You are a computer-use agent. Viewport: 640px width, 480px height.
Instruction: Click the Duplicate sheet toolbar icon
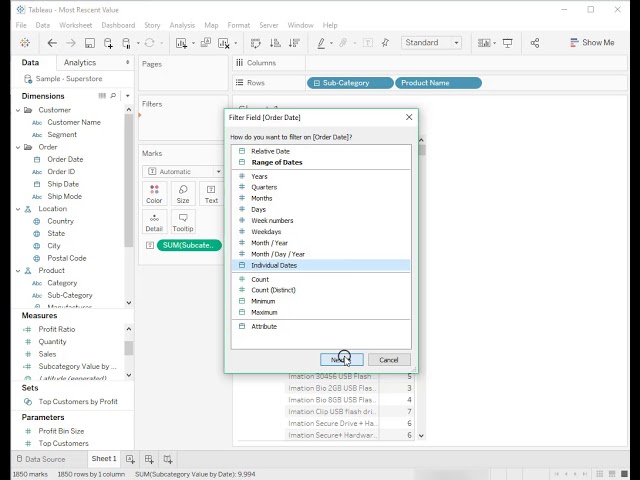pyautogui.click(x=206, y=43)
